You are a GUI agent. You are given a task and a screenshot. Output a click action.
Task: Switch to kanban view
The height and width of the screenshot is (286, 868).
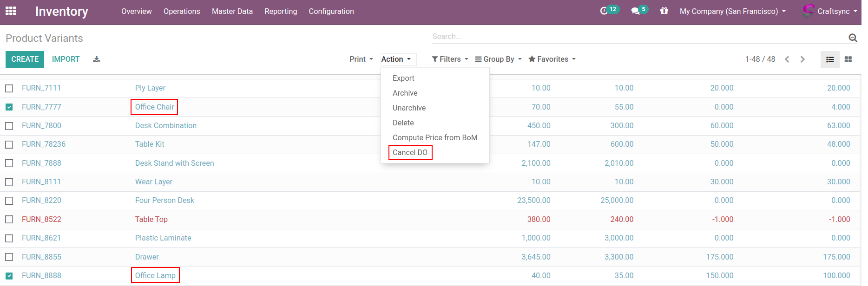pos(848,59)
